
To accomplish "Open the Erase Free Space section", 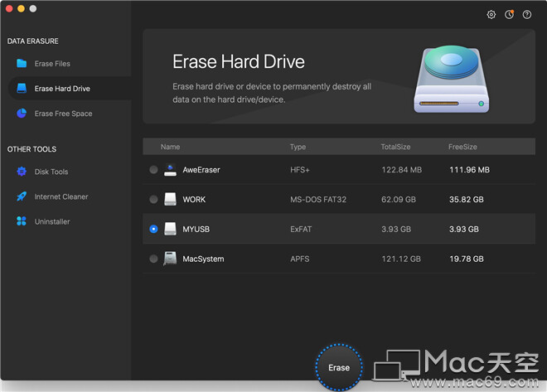I will point(63,114).
